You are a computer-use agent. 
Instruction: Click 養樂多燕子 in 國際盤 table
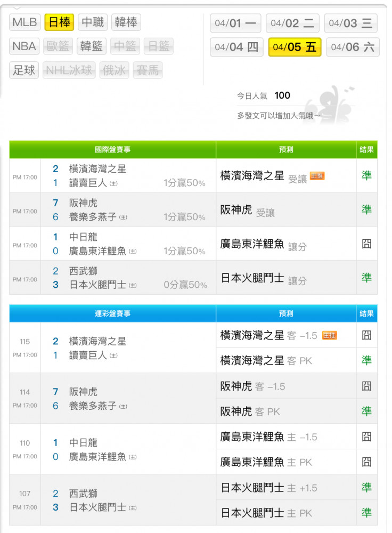click(x=93, y=217)
